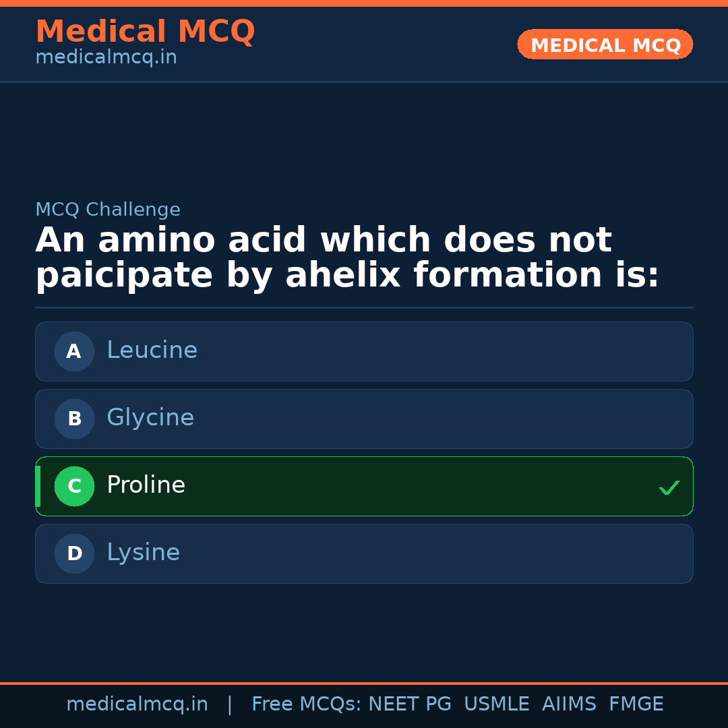This screenshot has width=728, height=728.
Task: Open the medicalmcq.in link in the footer
Action: tap(137, 704)
